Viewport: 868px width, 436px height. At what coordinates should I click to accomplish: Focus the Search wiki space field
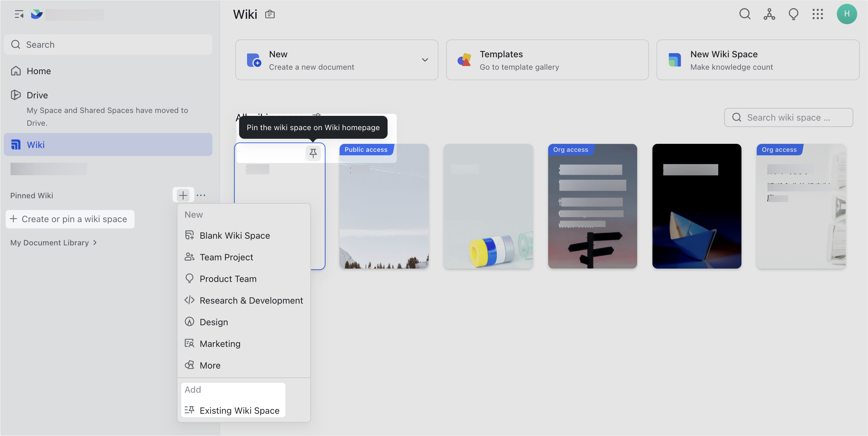point(789,117)
